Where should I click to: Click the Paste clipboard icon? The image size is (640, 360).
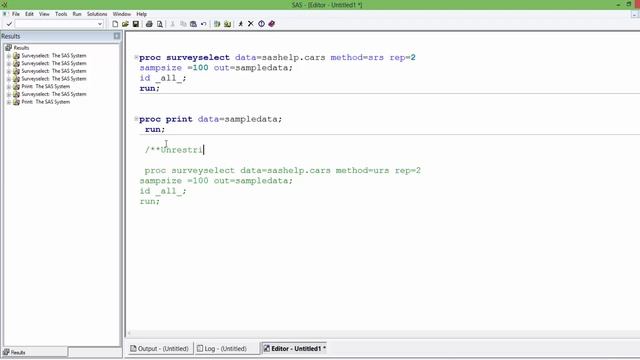click(193, 24)
